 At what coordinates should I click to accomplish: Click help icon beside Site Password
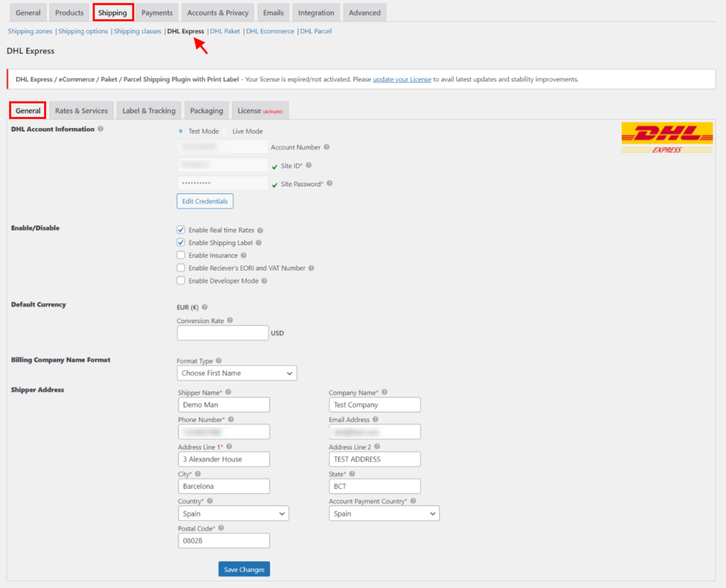330,183
